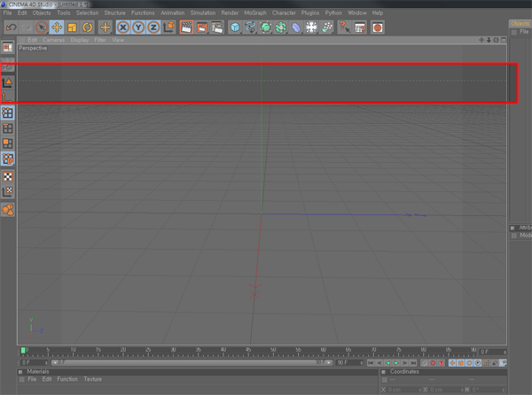Open the blue deformer objects flyout

(x=296, y=27)
